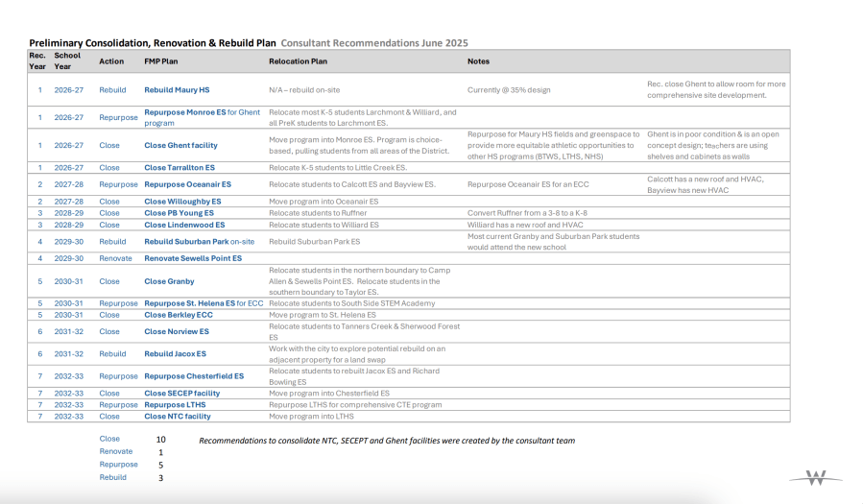Click the summary count '3' for Rebuild
Image resolution: width=863 pixels, height=504 pixels.
coord(160,478)
